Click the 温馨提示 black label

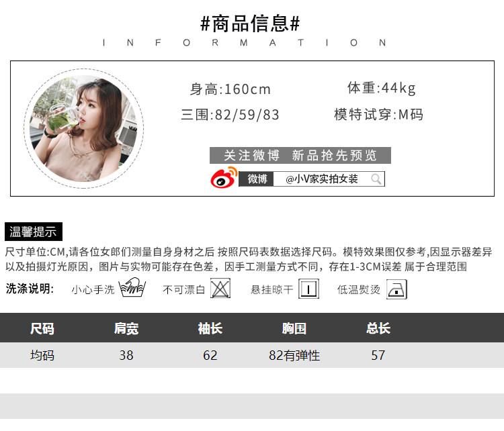click(34, 232)
